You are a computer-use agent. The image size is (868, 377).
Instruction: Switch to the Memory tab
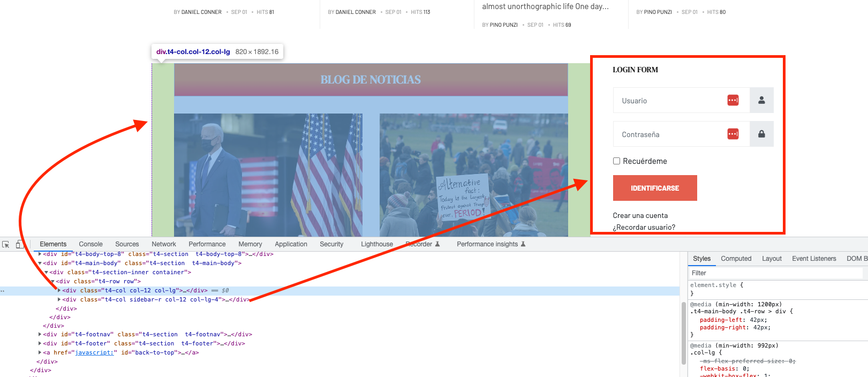250,244
